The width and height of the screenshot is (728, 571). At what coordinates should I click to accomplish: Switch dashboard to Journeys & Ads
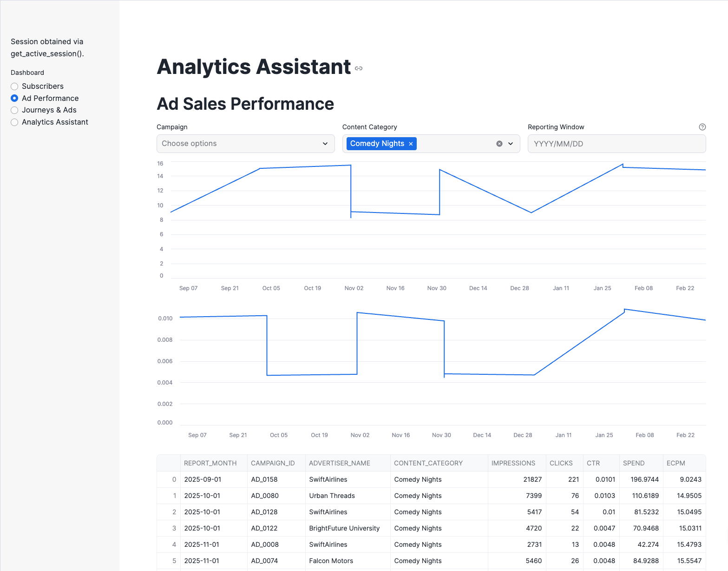(x=14, y=110)
